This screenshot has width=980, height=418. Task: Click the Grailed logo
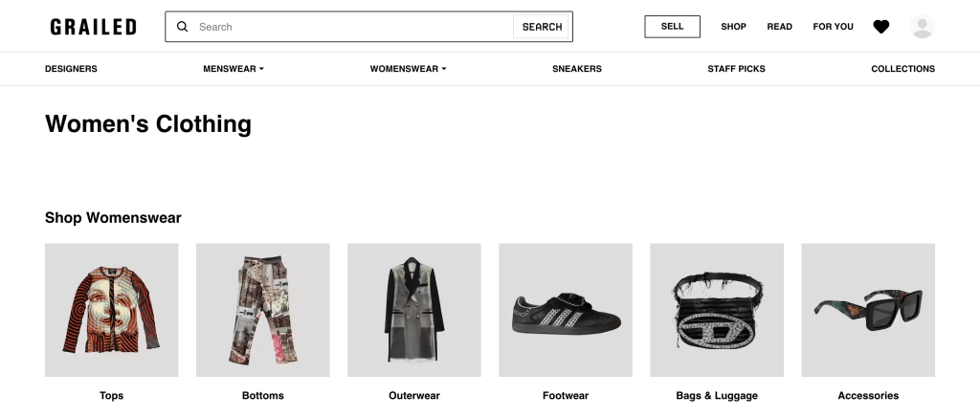click(94, 27)
